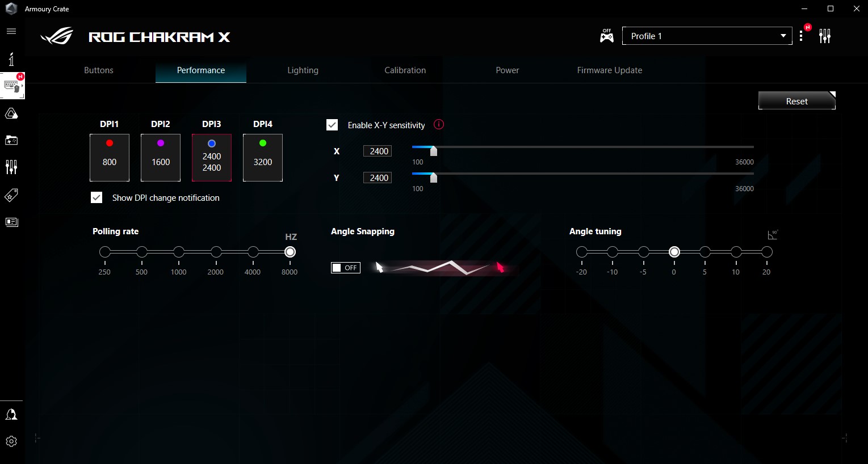
Task: Click the Y DPI value input field
Action: tap(378, 178)
